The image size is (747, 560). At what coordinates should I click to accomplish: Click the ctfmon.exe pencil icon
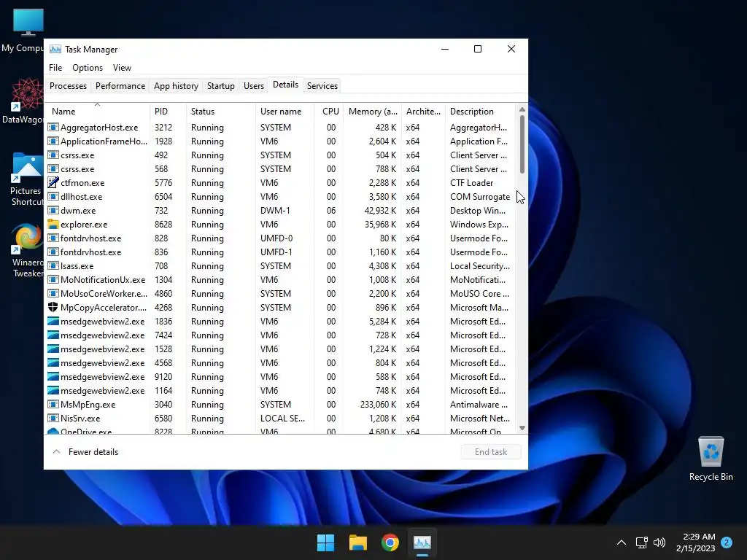pos(53,183)
